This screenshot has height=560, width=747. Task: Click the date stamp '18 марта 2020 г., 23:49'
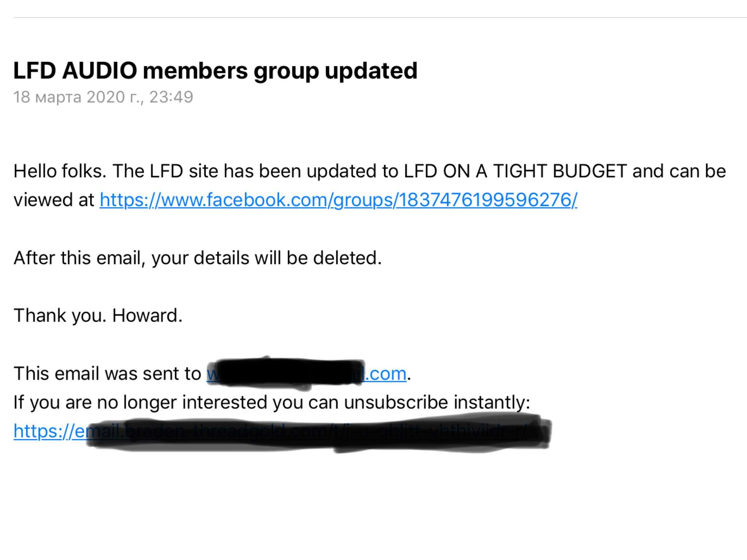click(103, 97)
